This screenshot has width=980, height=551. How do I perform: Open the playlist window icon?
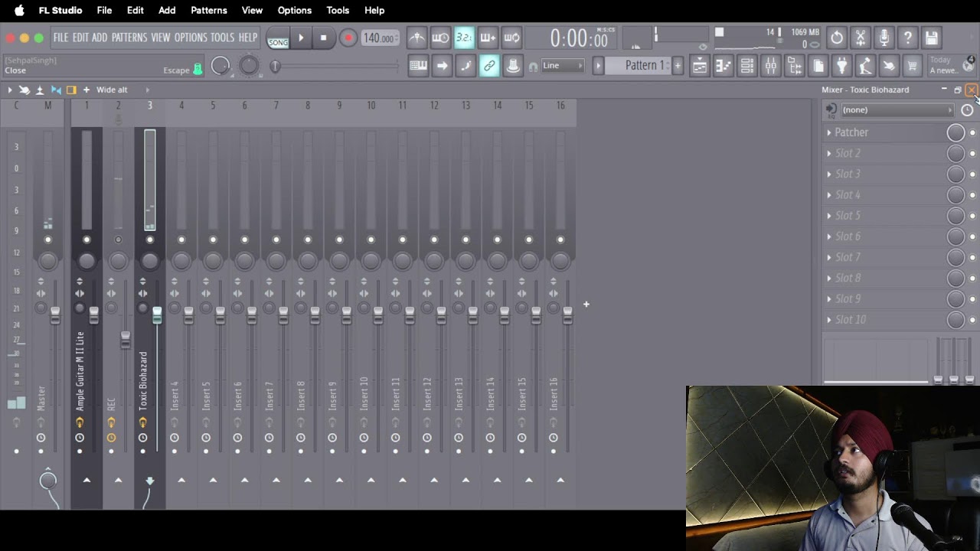[699, 66]
